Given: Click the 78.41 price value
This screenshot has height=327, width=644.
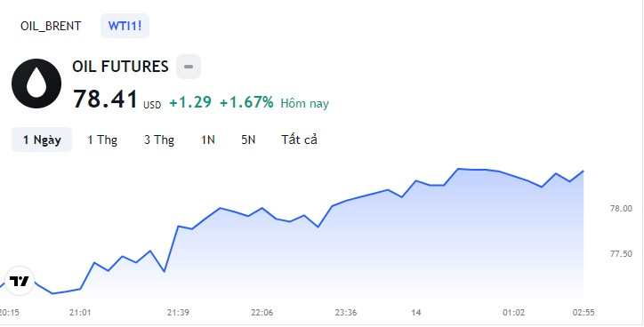Looking at the screenshot, I should [x=105, y=100].
